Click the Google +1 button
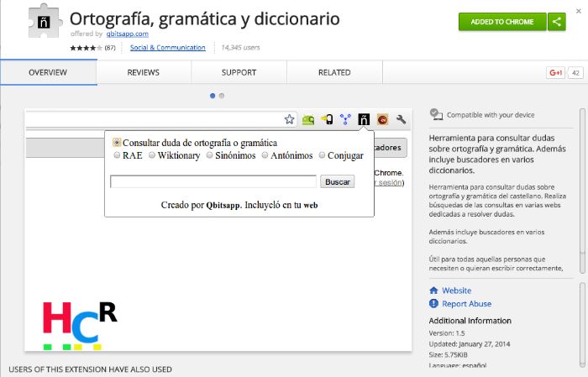The image size is (588, 377). pyautogui.click(x=555, y=73)
